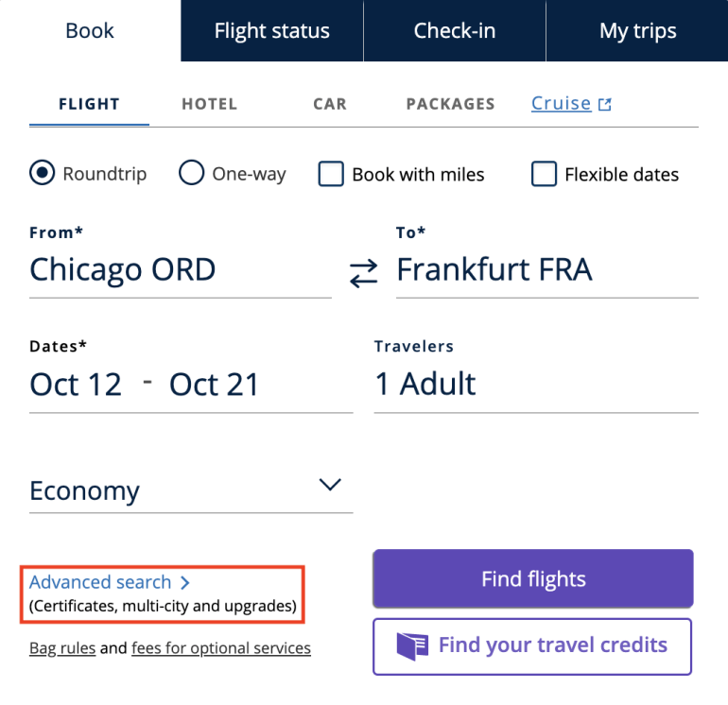Switch to the CAR booking tab
728x705 pixels.
click(330, 104)
